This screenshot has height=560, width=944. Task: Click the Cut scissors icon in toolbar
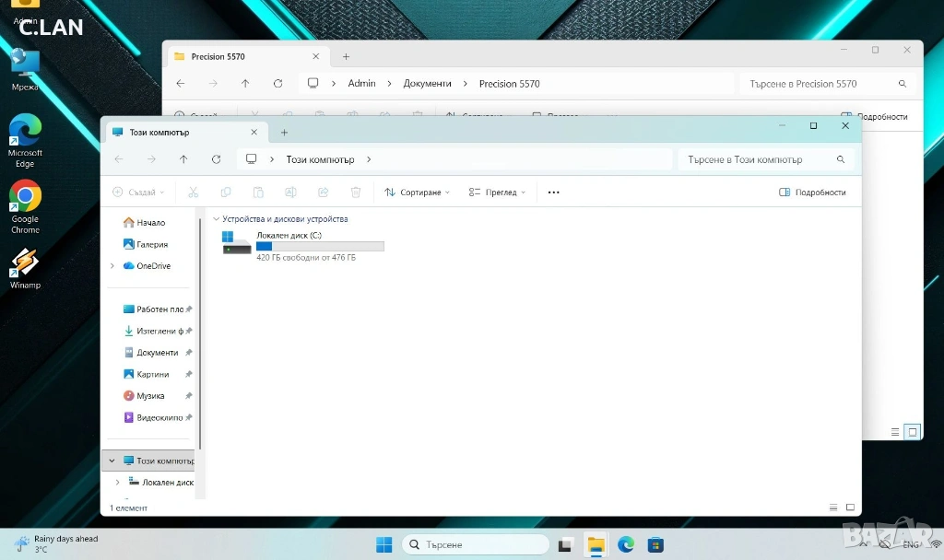(x=193, y=192)
